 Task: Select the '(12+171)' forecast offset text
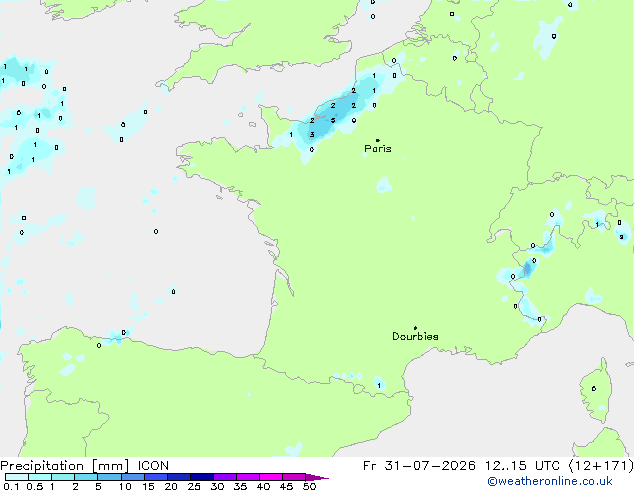(x=601, y=466)
